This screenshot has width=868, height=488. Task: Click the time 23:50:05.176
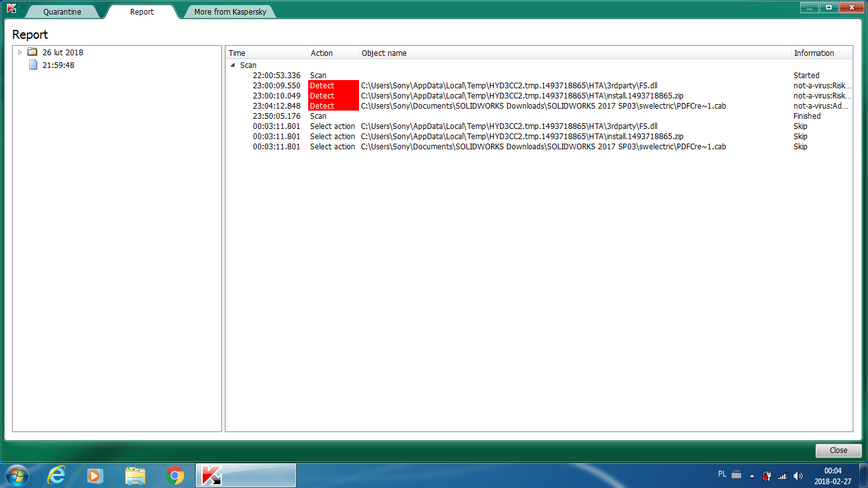coord(276,116)
